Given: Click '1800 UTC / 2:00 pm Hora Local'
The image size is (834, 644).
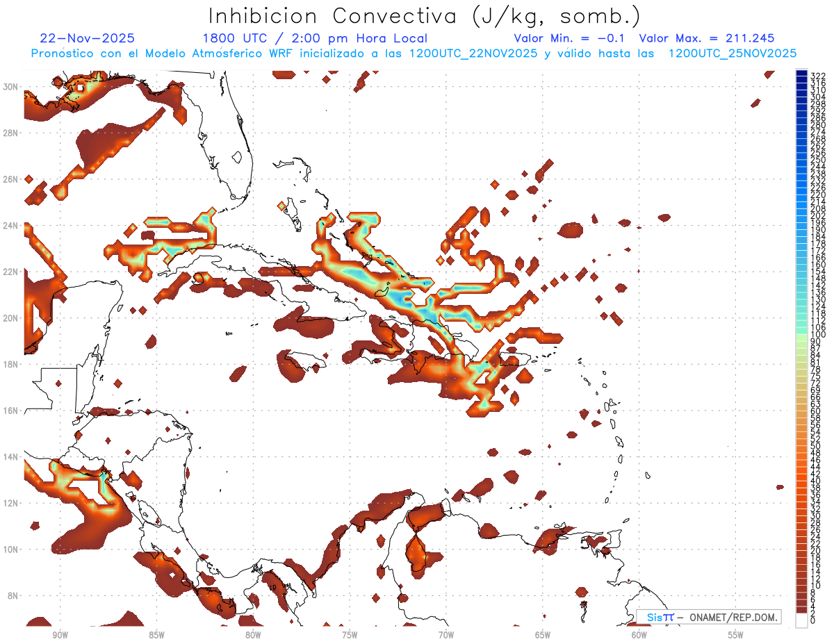Looking at the screenshot, I should pyautogui.click(x=315, y=38).
